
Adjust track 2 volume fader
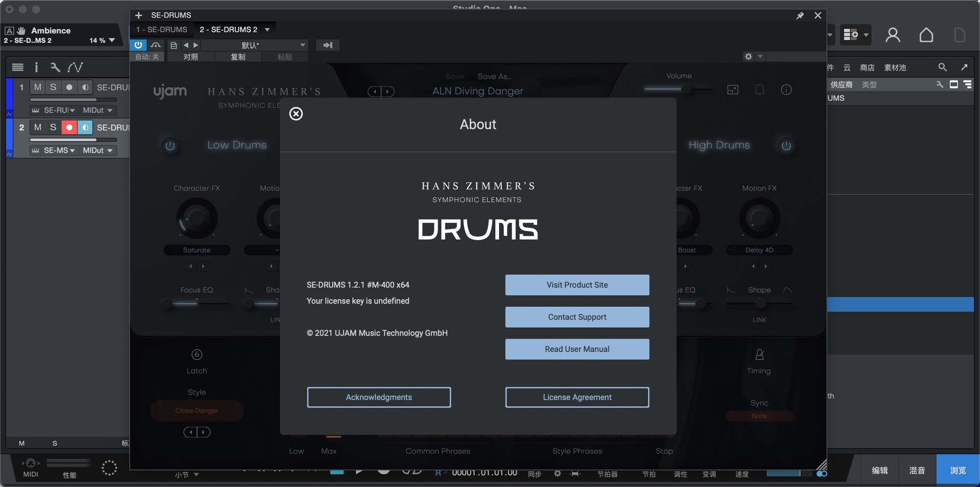click(x=73, y=140)
